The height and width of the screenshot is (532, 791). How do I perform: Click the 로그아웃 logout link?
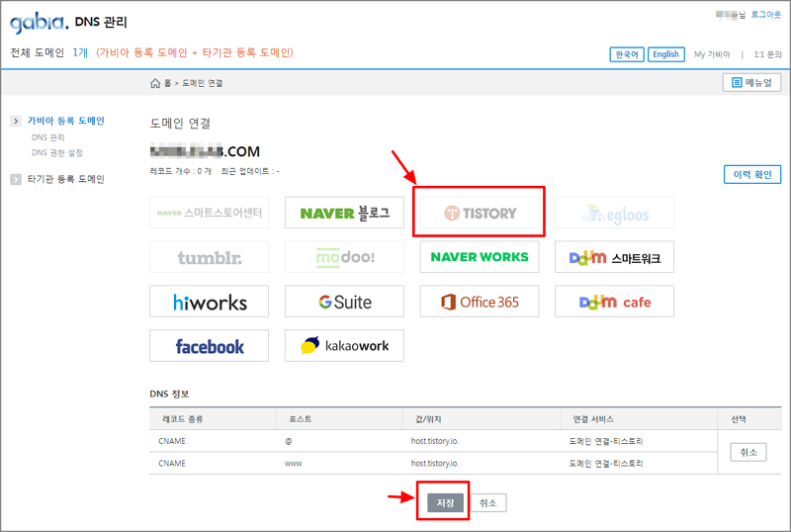point(765,15)
